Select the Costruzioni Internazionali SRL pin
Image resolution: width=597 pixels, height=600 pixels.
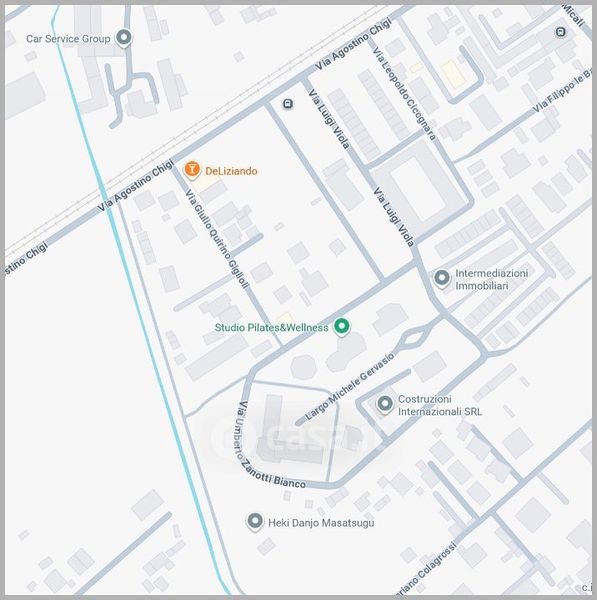click(385, 404)
